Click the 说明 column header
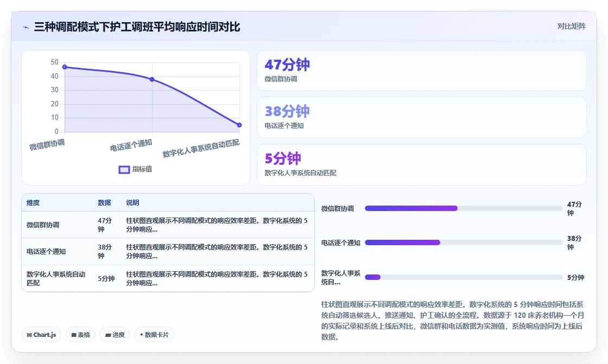Image resolution: width=608 pixels, height=364 pixels. click(x=132, y=203)
